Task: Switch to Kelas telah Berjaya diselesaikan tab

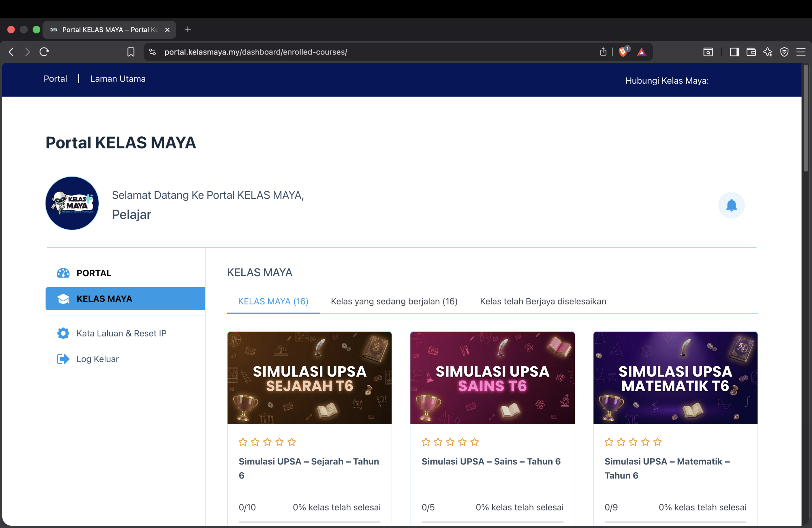Action: (543, 301)
